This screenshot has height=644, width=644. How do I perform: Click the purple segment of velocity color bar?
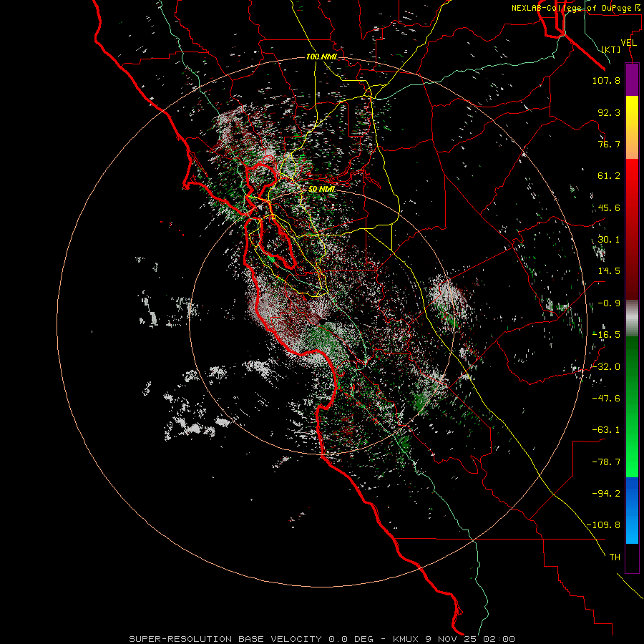[632, 79]
